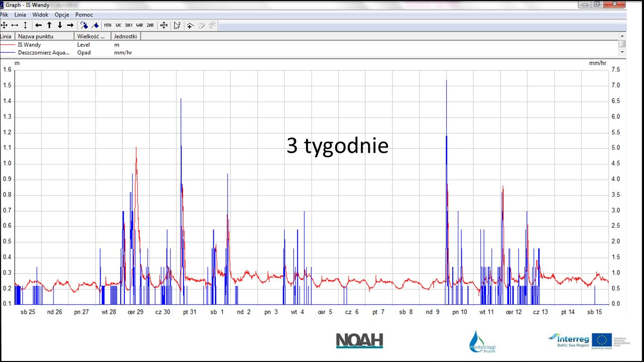Click the horizontal double-arrow zoom icon
The width and height of the screenshot is (644, 362).
[15, 25]
